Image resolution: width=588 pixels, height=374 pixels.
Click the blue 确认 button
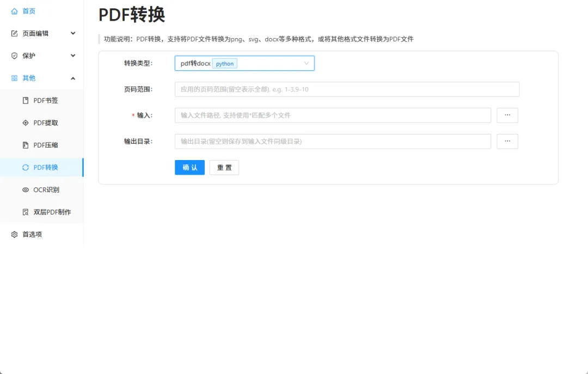(x=190, y=167)
